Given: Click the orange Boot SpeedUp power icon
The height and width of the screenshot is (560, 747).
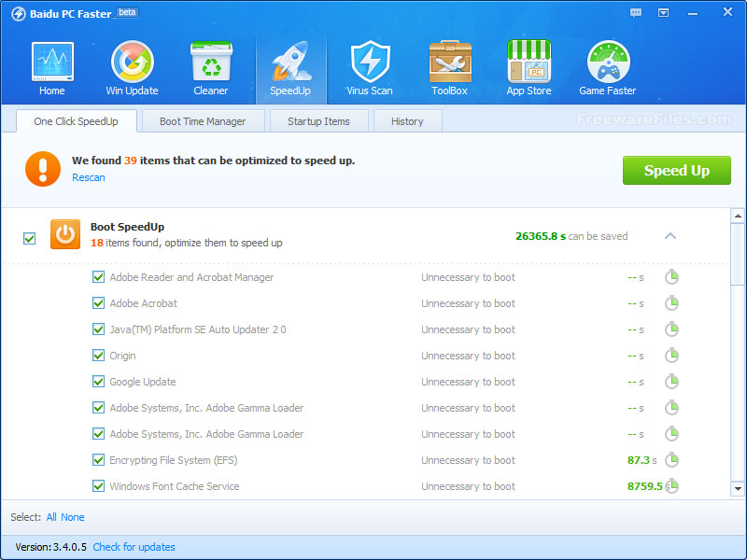Looking at the screenshot, I should 65,234.
